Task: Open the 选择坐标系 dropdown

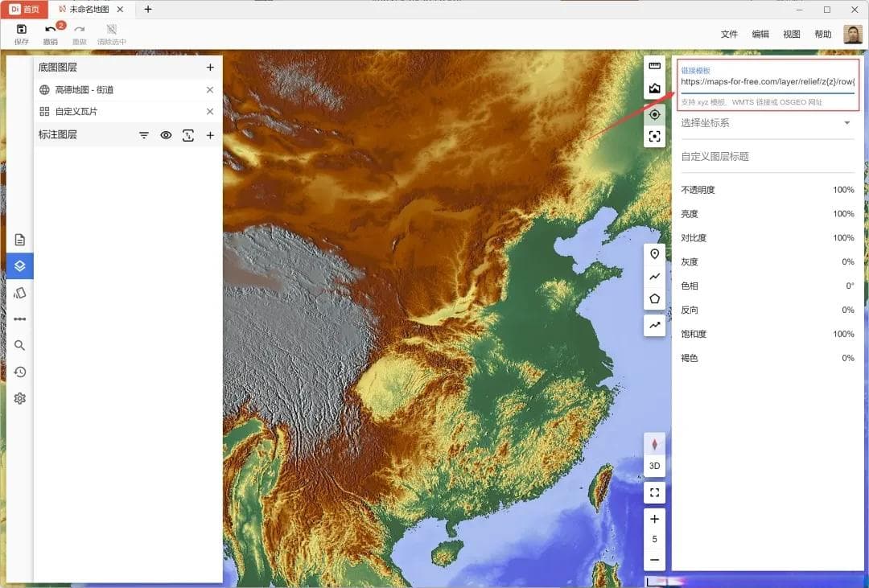Action: coord(768,123)
